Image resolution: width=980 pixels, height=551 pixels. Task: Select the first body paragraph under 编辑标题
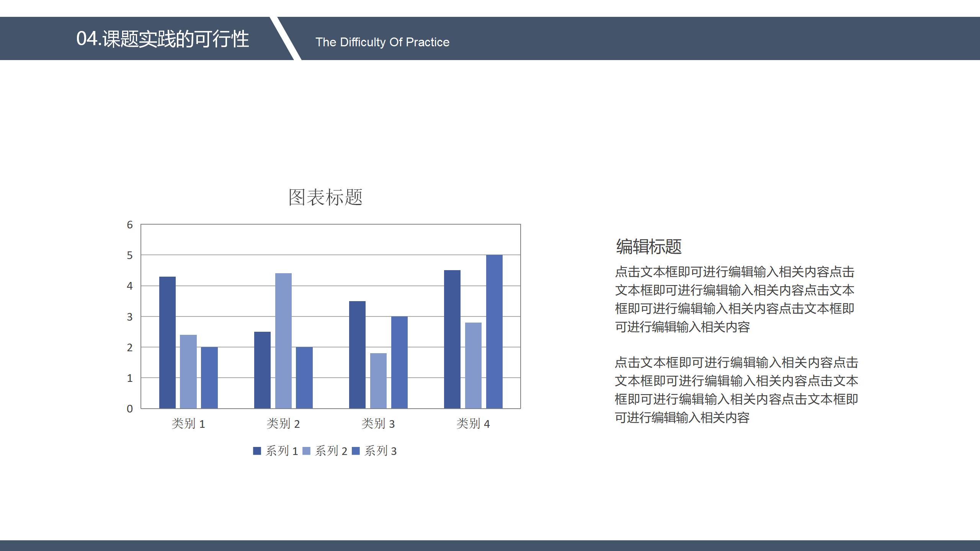point(735,299)
